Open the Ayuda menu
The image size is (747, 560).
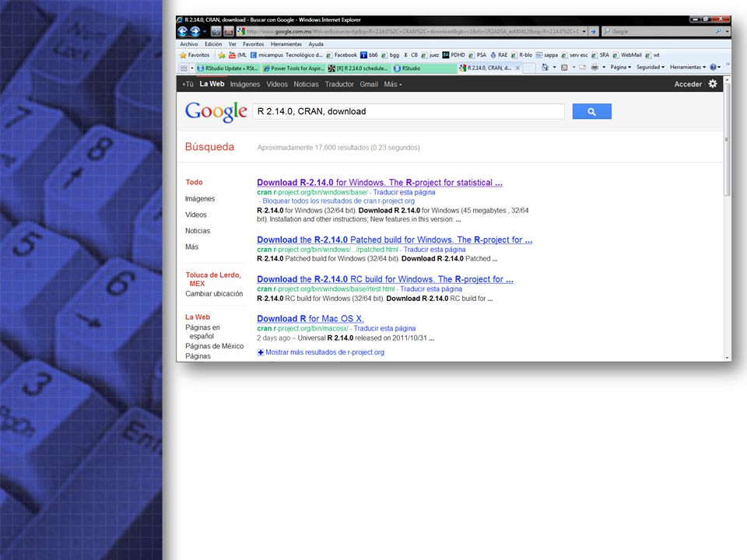[x=316, y=44]
